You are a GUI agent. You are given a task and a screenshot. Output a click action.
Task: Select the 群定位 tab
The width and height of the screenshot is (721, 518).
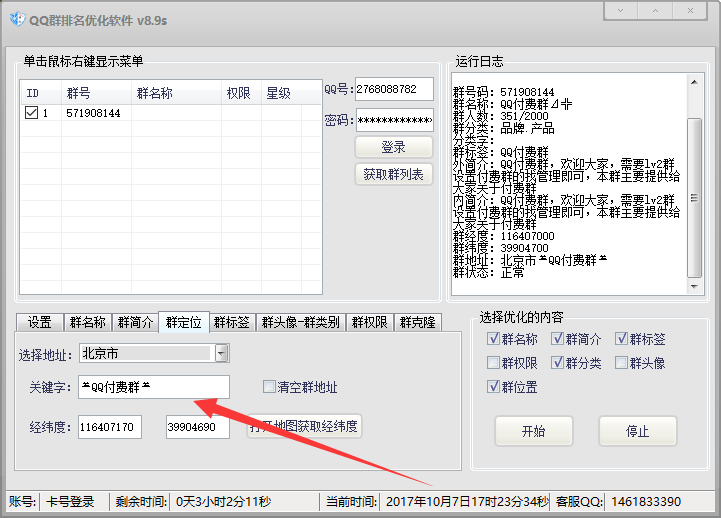tap(184, 322)
